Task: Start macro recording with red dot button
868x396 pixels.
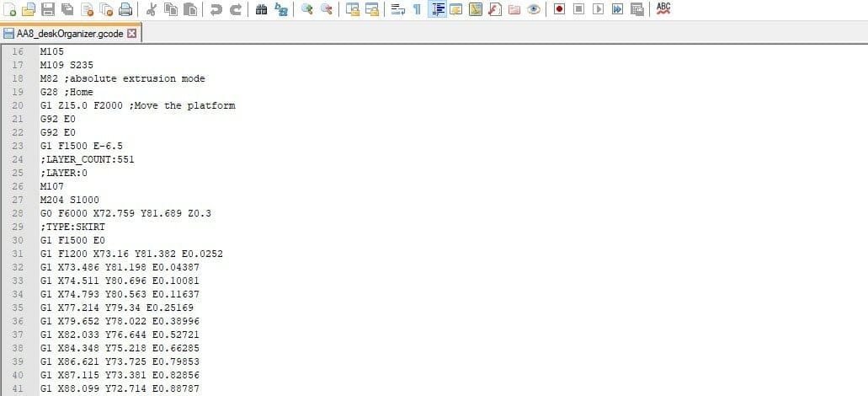Action: click(559, 9)
